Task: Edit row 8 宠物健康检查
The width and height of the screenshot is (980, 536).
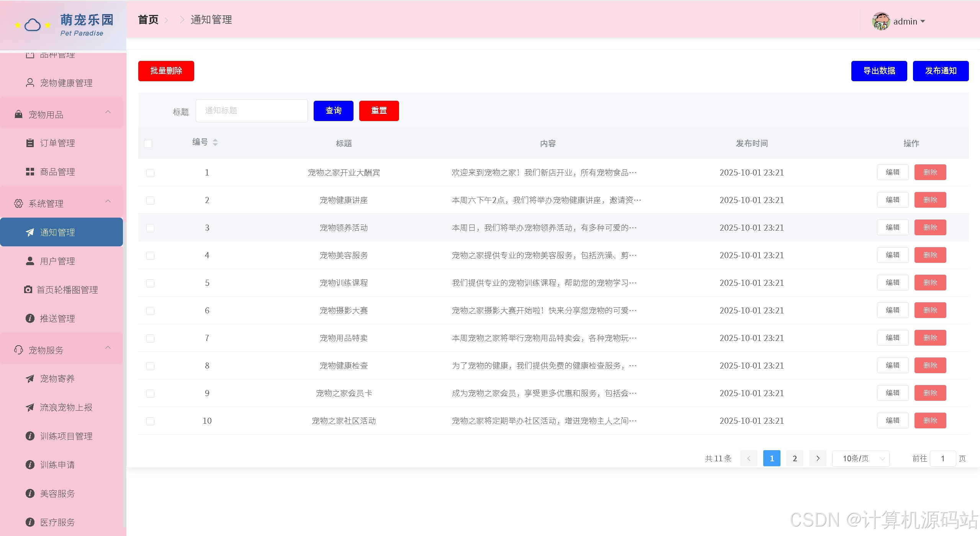Action: pyautogui.click(x=892, y=366)
